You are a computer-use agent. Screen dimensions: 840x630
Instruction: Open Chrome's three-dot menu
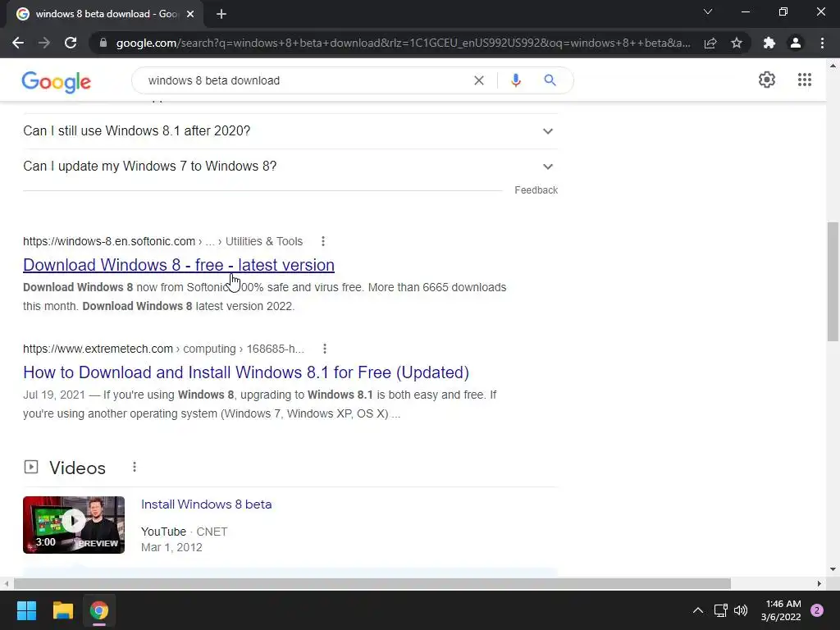point(822,43)
